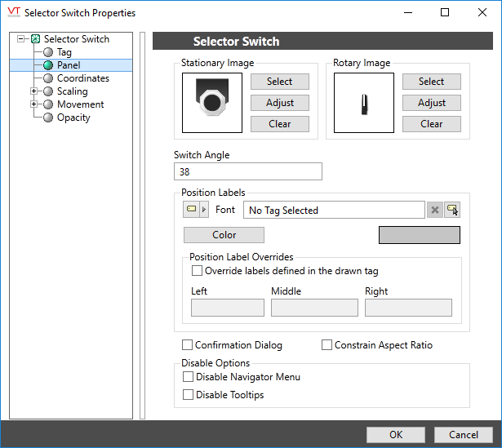The image size is (502, 448).
Task: Check the Constrain Aspect Ratio option
Action: point(327,345)
